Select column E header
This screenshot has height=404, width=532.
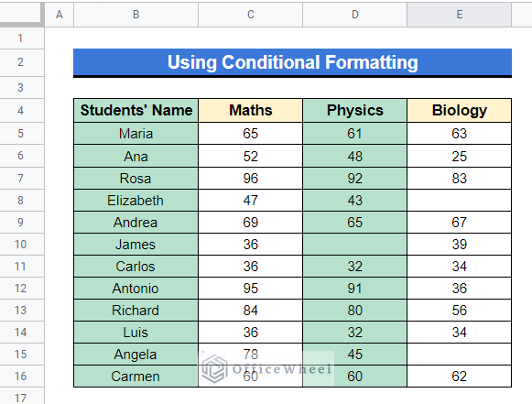coord(459,15)
